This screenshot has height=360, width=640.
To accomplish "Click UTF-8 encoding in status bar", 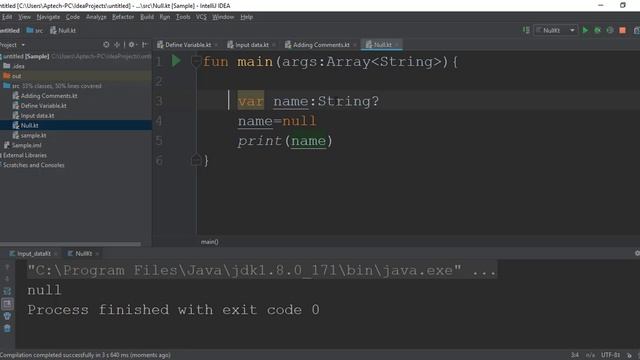I will pos(610,355).
